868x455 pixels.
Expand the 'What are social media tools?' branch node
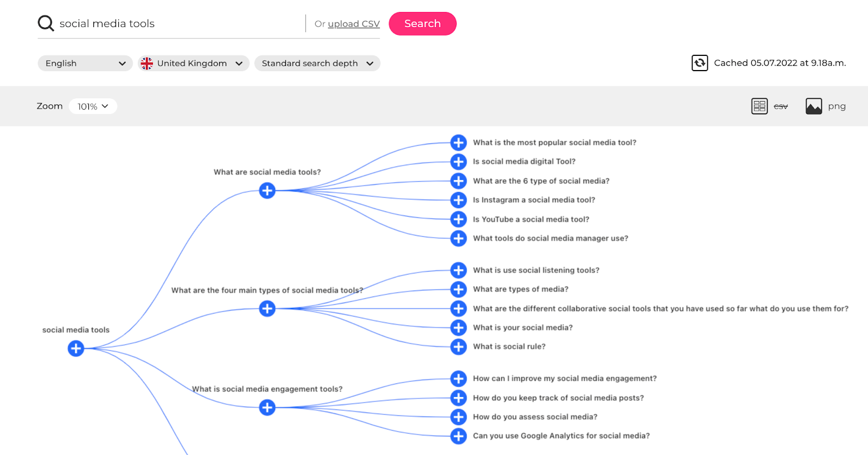[x=266, y=191]
